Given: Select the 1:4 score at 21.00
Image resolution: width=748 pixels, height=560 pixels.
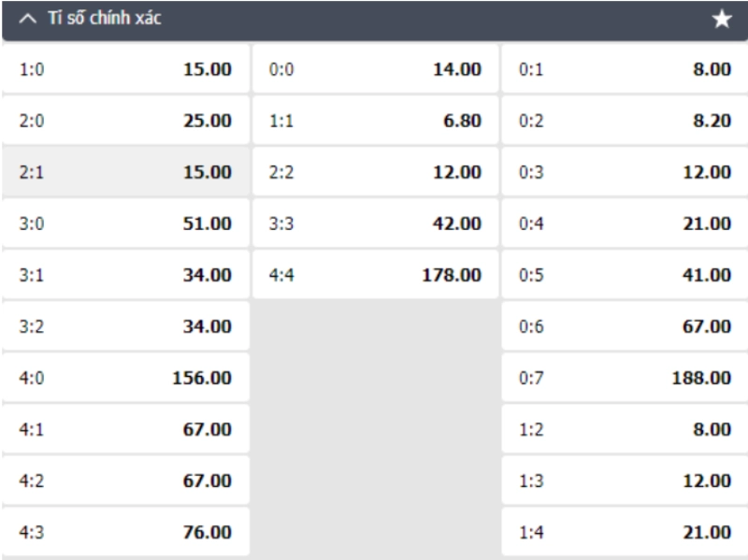Looking at the screenshot, I should [x=625, y=532].
